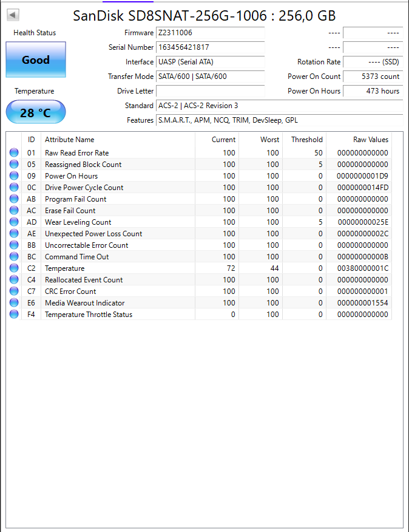This screenshot has height=532, width=409.
Task: Click the status icon for Drive Power Cycle Count
Action: (x=14, y=187)
